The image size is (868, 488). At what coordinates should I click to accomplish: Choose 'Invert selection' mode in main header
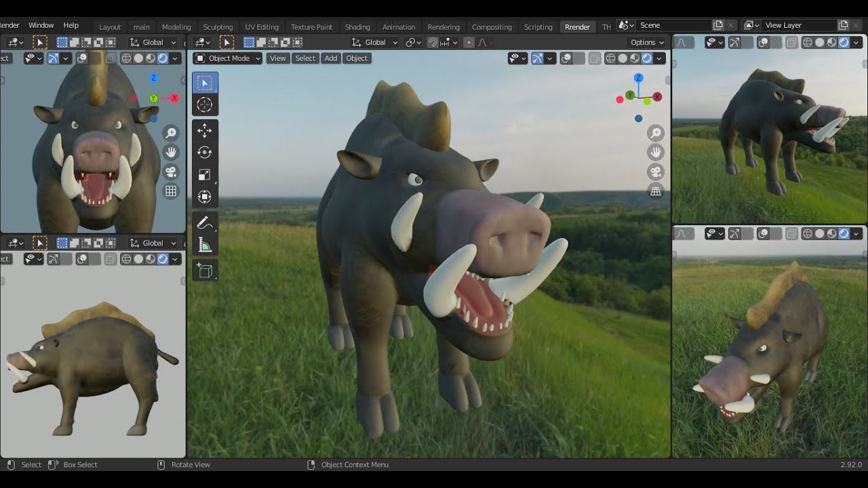click(x=285, y=42)
